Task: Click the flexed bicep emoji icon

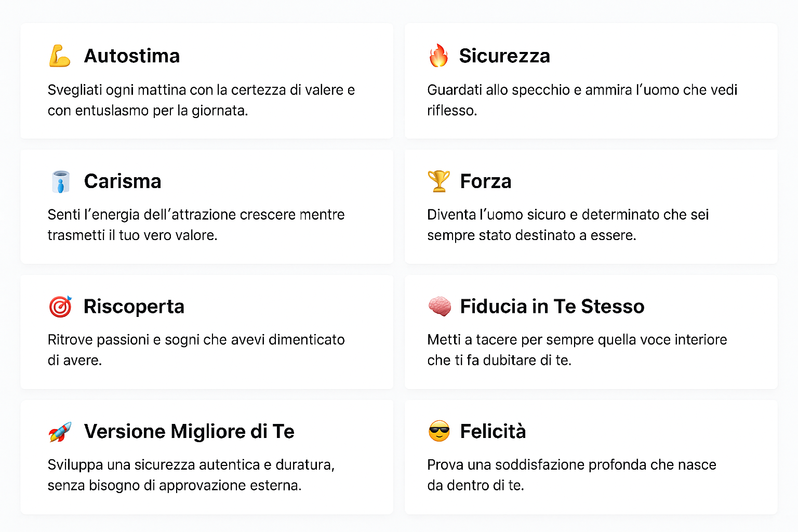Action: (60, 56)
